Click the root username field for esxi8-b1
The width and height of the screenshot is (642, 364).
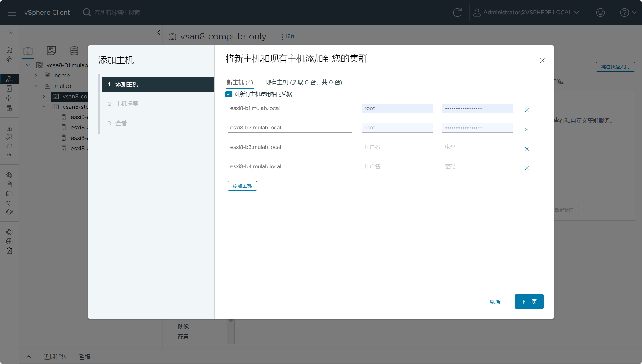[x=397, y=108]
